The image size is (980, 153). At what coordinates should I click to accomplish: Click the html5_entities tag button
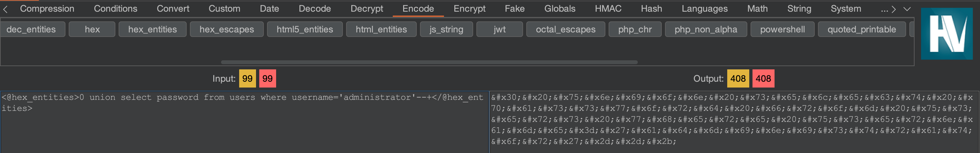point(304,29)
